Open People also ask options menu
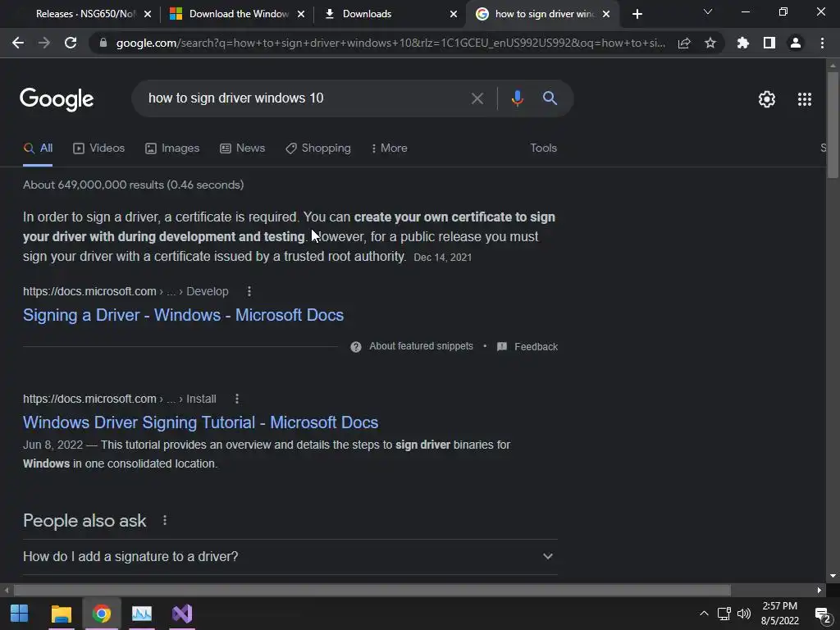 [165, 520]
